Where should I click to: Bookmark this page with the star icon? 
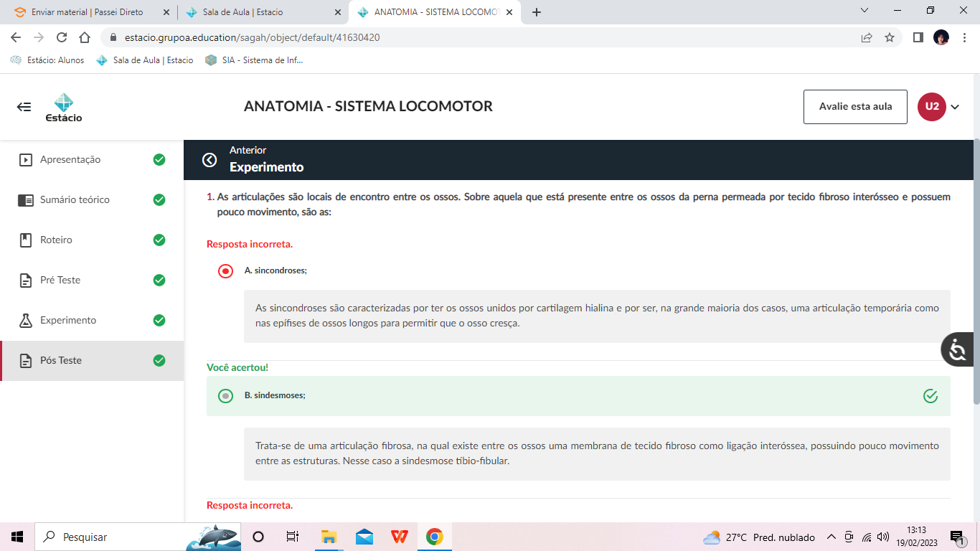pos(890,37)
